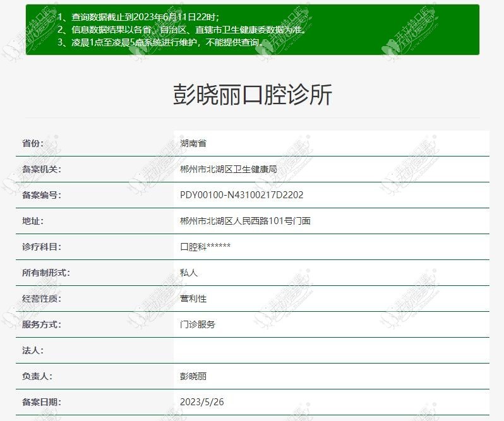
Task: Click the 地址 label
Action: [x=32, y=221]
